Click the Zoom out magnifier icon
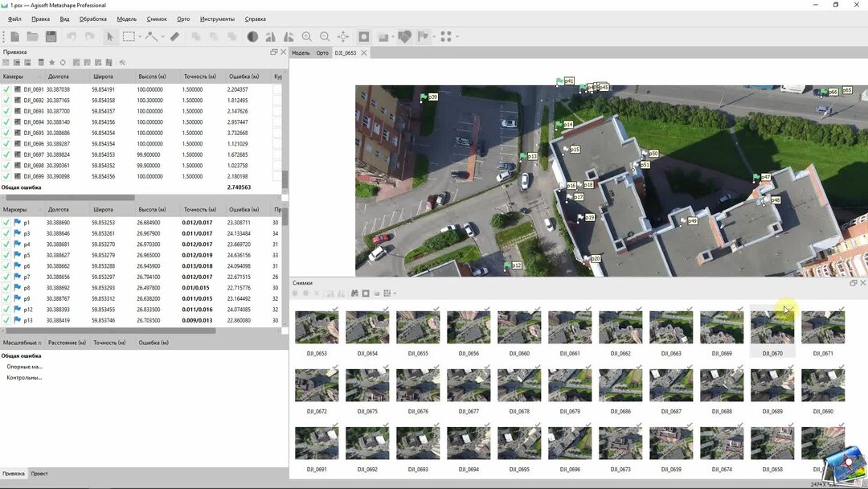 point(325,36)
